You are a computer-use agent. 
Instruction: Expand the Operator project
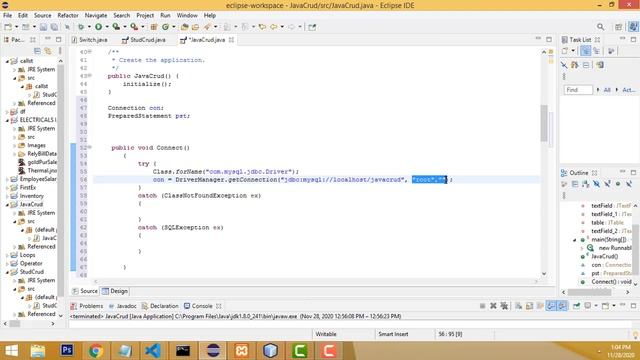7,264
